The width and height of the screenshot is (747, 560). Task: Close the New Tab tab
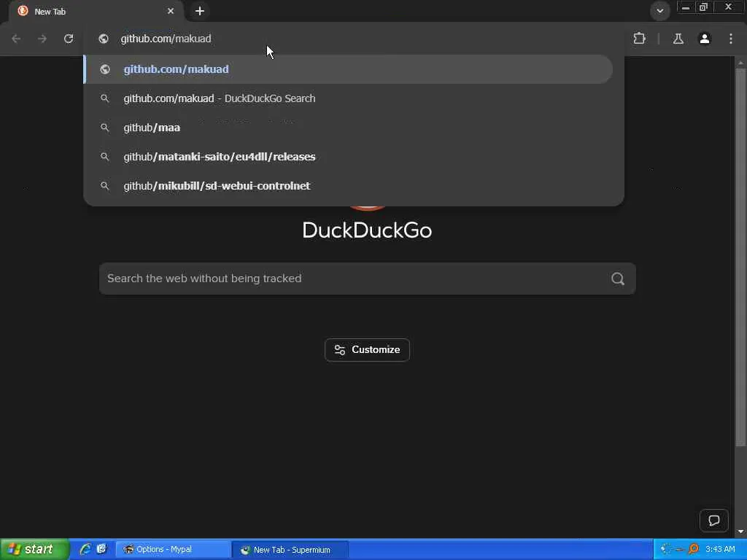click(x=171, y=11)
